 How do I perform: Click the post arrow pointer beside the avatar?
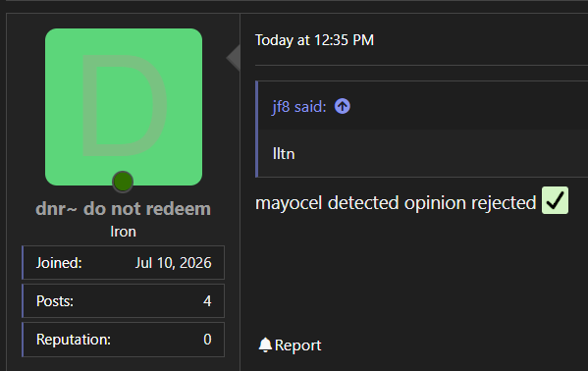[234, 57]
